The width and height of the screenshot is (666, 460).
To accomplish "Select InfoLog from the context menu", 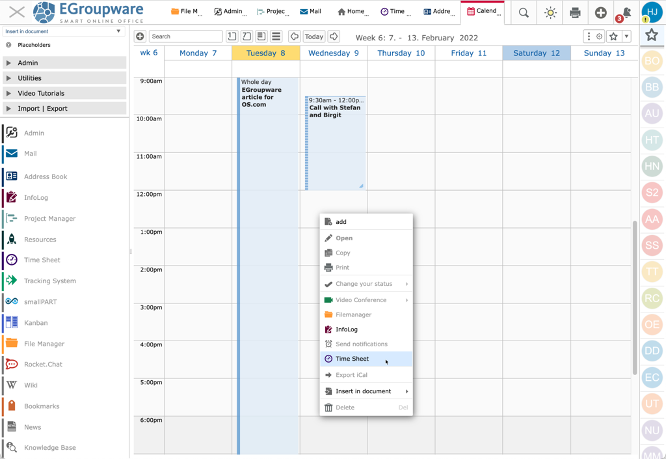I will pyautogui.click(x=346, y=328).
